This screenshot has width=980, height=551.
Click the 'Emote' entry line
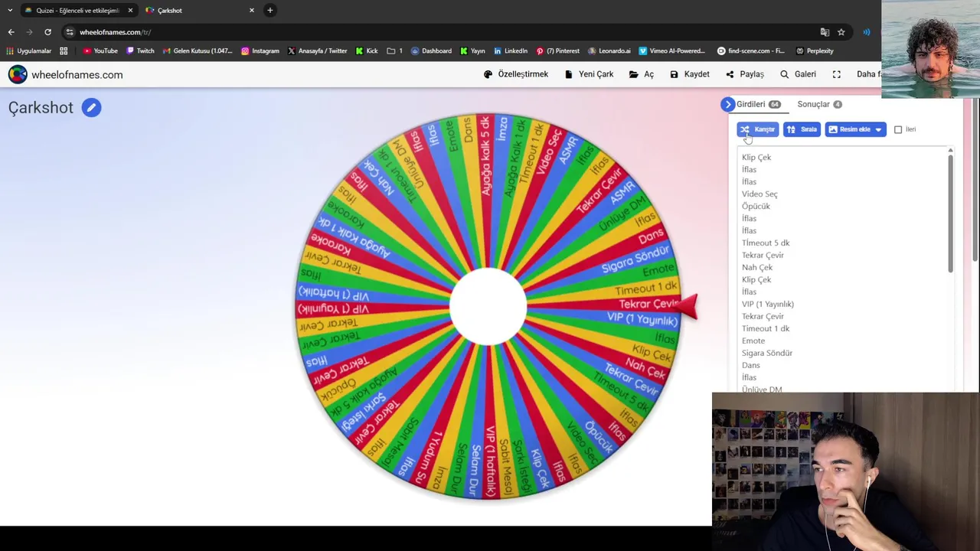tap(753, 341)
